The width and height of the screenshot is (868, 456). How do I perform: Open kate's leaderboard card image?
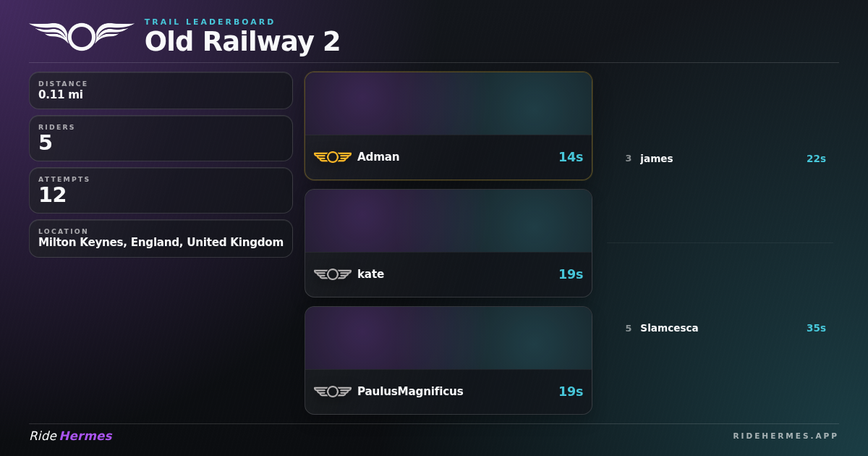pyautogui.click(x=448, y=221)
